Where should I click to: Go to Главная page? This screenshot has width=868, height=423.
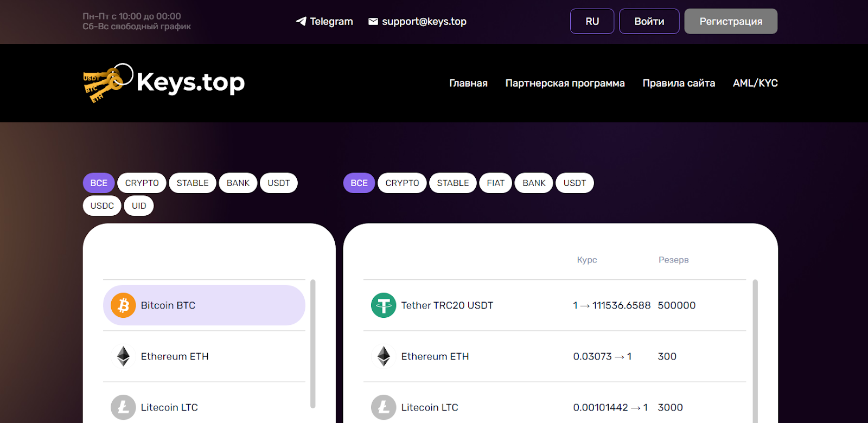pyautogui.click(x=468, y=83)
